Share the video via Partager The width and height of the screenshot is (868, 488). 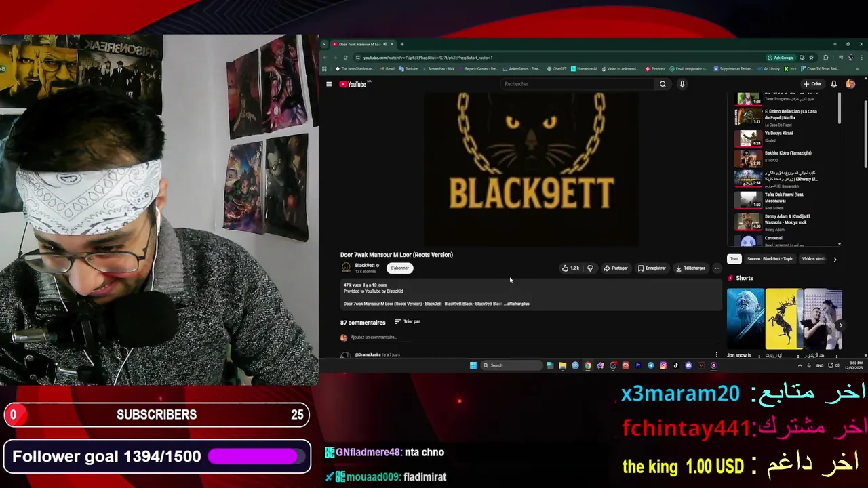coord(616,268)
